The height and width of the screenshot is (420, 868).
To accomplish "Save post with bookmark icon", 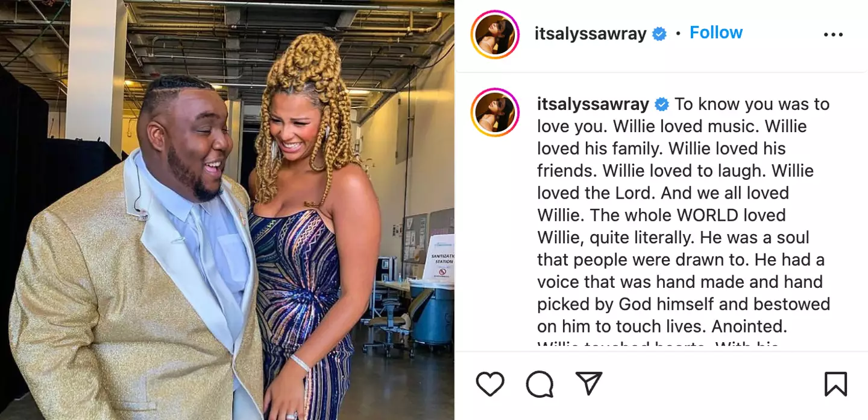I will pyautogui.click(x=835, y=384).
